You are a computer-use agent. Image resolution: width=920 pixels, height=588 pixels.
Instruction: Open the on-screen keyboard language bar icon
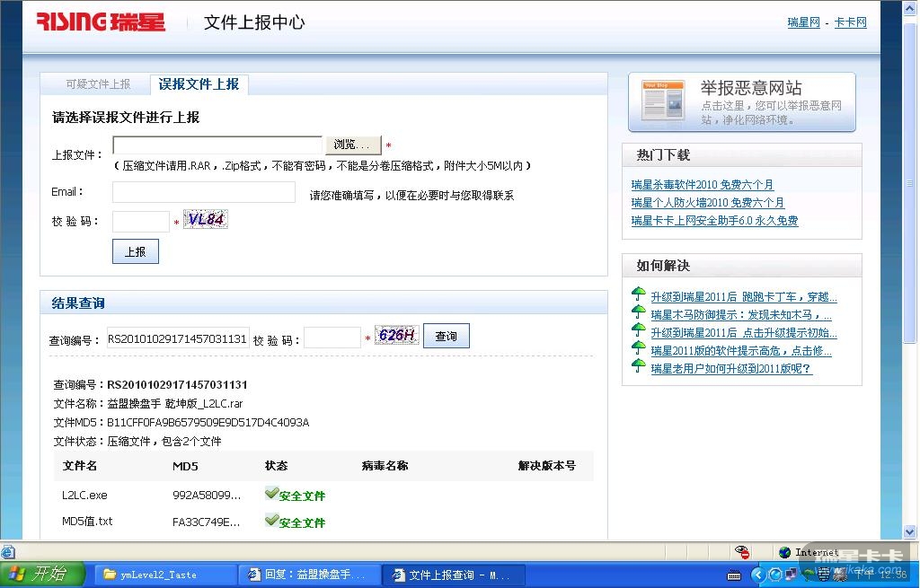pyautogui.click(x=733, y=575)
